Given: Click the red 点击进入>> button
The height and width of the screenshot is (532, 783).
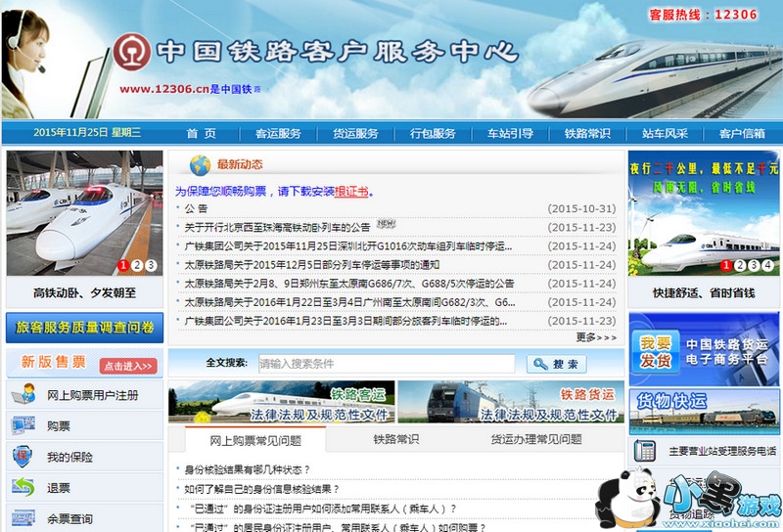Looking at the screenshot, I should (127, 366).
